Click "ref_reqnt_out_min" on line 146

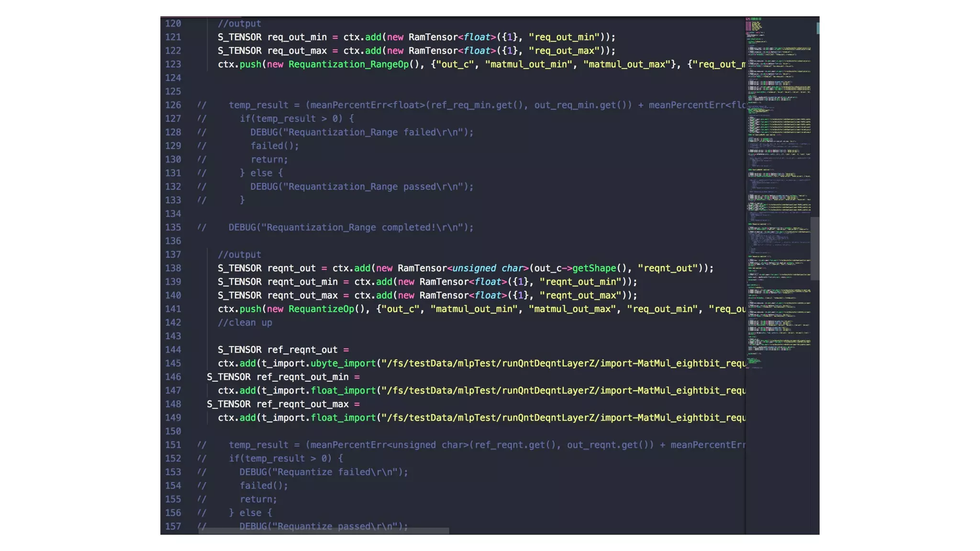pyautogui.click(x=302, y=377)
